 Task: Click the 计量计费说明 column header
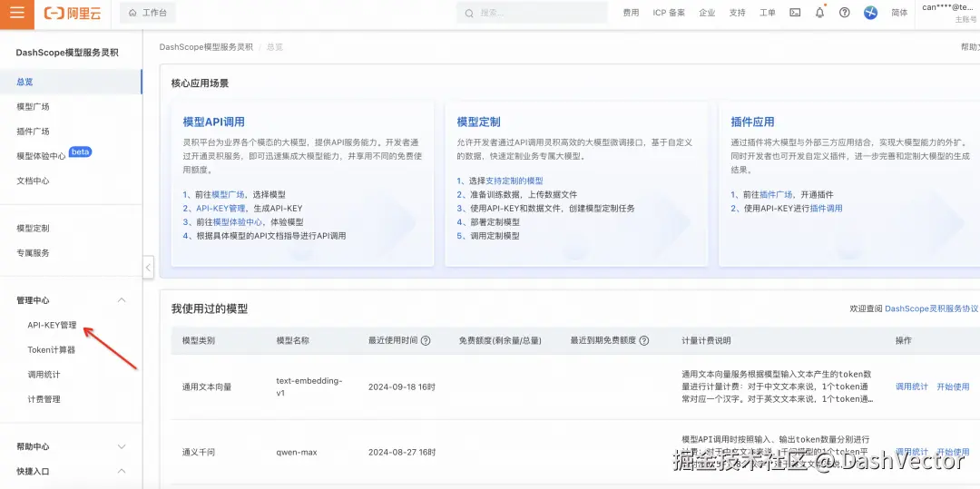click(706, 341)
